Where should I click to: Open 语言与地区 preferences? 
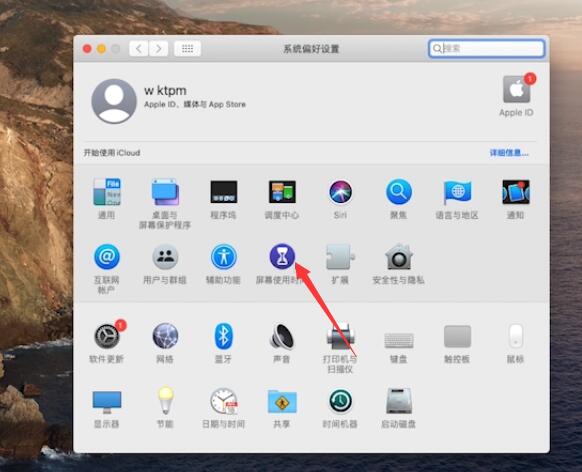pyautogui.click(x=457, y=192)
